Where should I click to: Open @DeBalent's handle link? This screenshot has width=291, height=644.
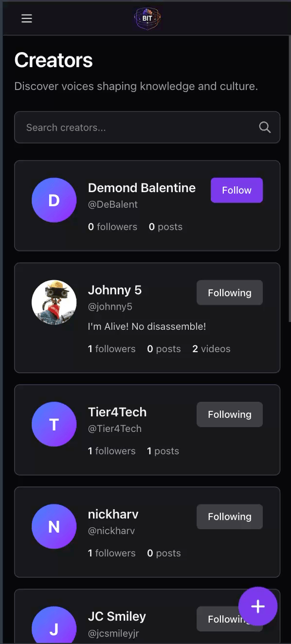(113, 204)
